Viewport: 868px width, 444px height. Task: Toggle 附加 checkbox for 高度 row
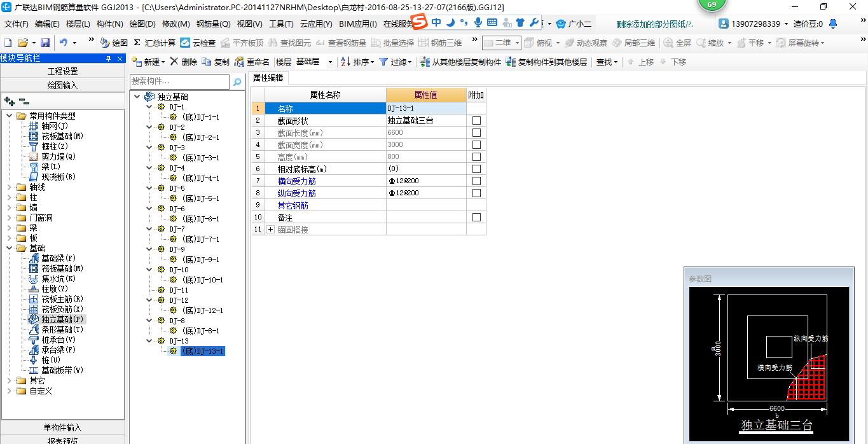(x=476, y=156)
